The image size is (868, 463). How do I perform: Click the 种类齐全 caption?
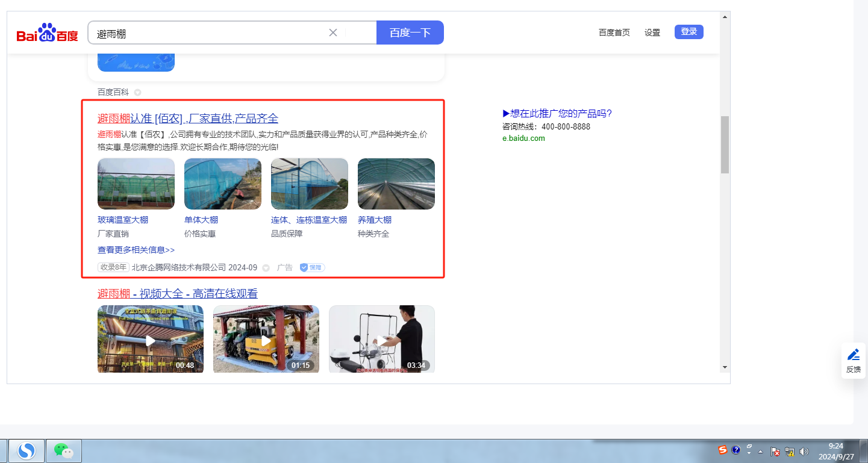[373, 234]
